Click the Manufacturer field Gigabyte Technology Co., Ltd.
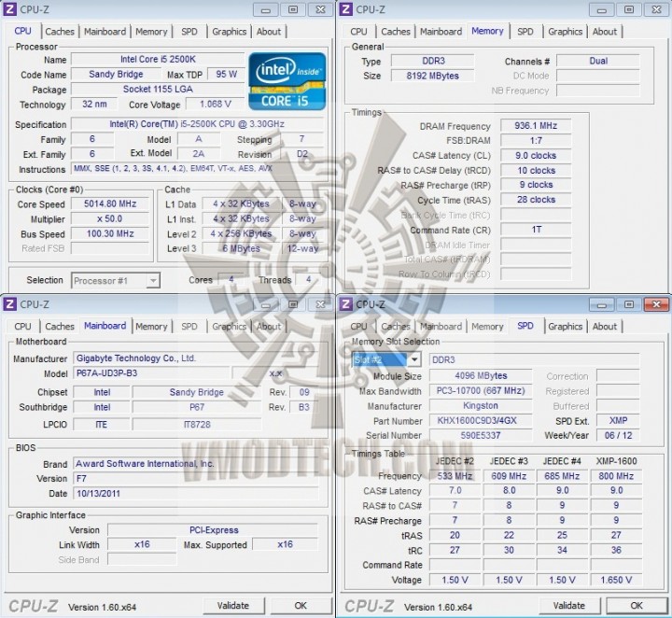 point(196,358)
